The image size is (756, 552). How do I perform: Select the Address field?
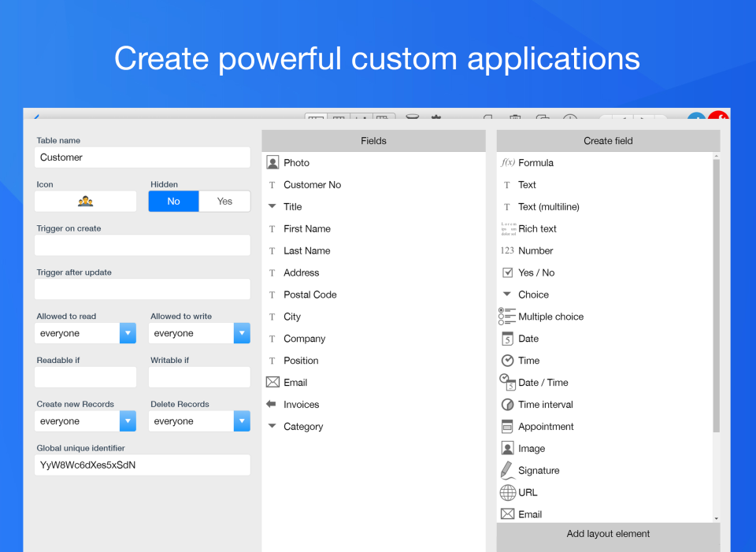[373, 272]
